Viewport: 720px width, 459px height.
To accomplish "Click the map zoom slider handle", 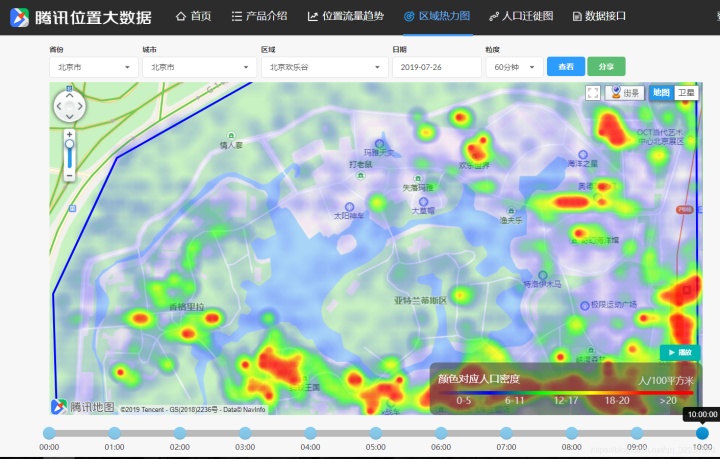I will coord(69,145).
